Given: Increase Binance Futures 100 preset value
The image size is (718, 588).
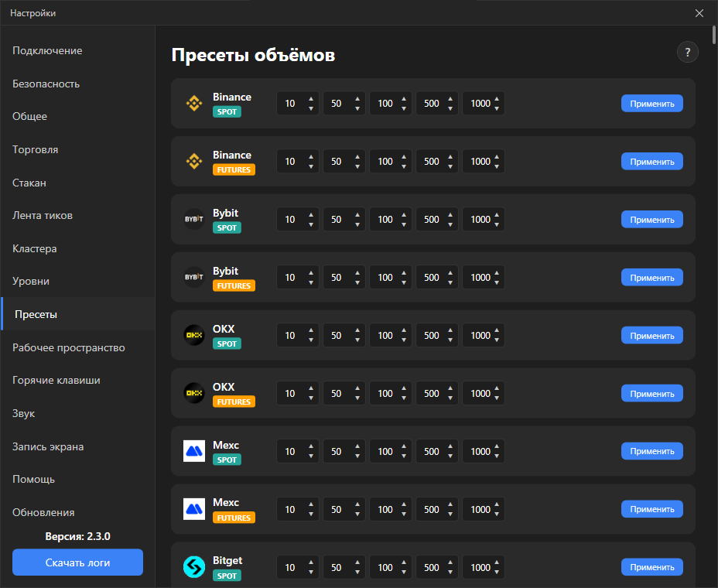Looking at the screenshot, I should click(404, 156).
